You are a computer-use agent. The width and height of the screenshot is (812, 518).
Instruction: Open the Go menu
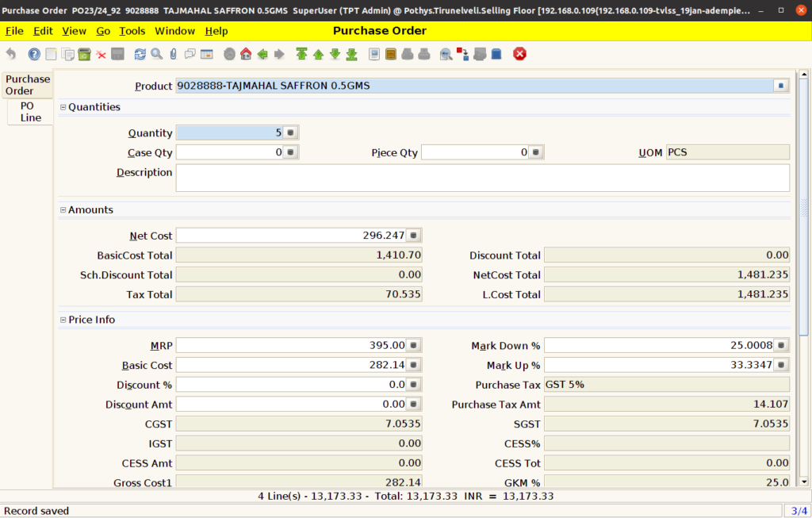coord(103,31)
